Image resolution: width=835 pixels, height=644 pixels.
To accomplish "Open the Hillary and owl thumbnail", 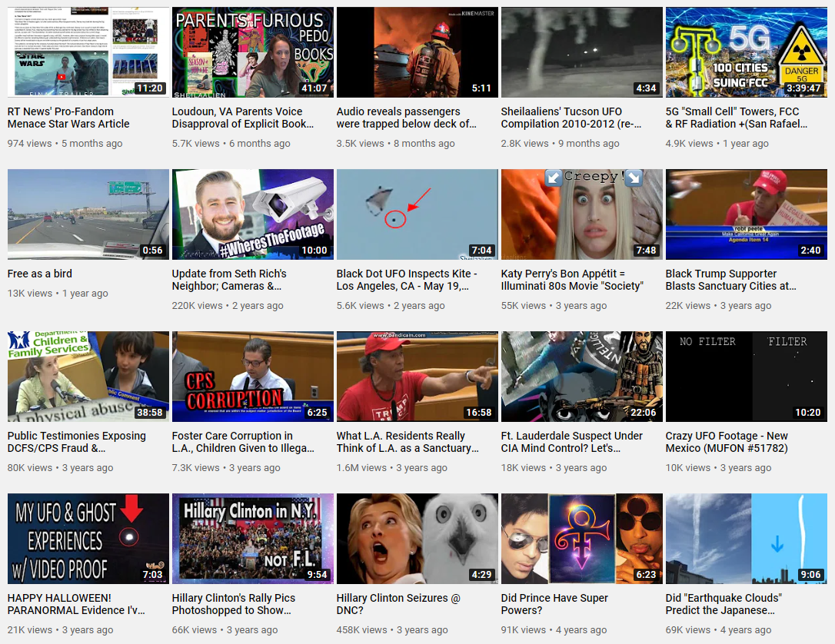I will pyautogui.click(x=417, y=539).
